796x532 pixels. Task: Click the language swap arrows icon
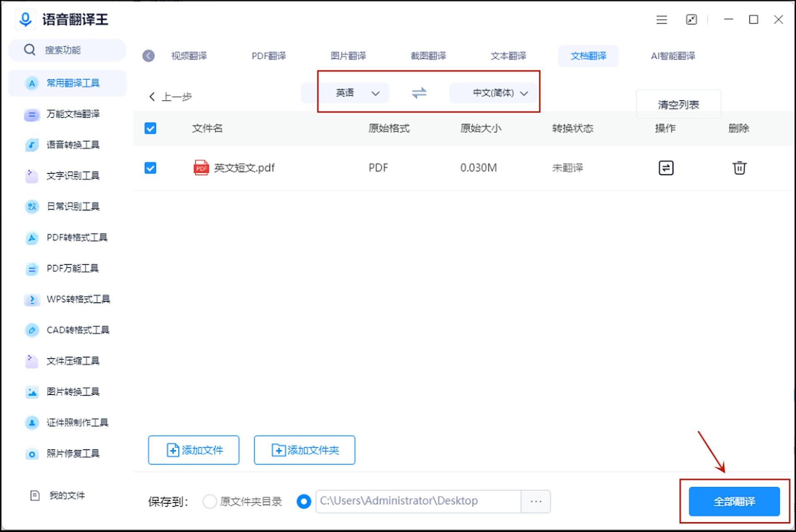pos(419,93)
